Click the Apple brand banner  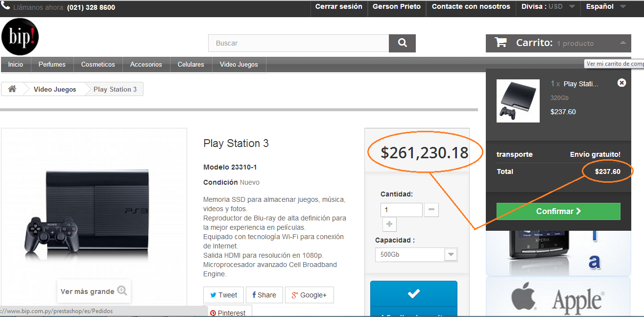(558, 297)
